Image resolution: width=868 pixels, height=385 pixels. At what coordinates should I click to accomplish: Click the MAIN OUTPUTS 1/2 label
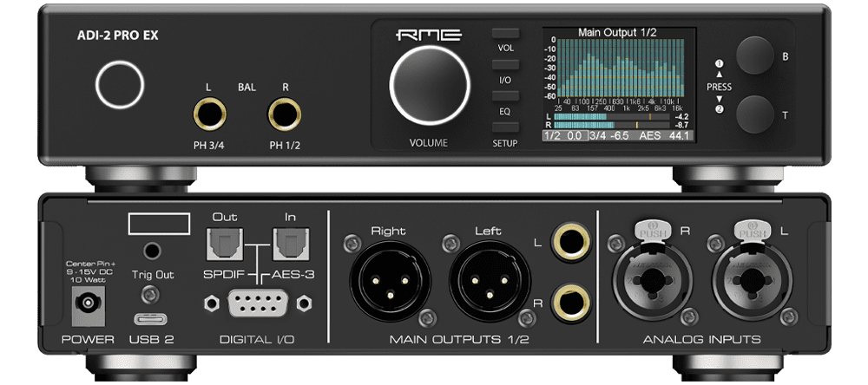pos(459,339)
